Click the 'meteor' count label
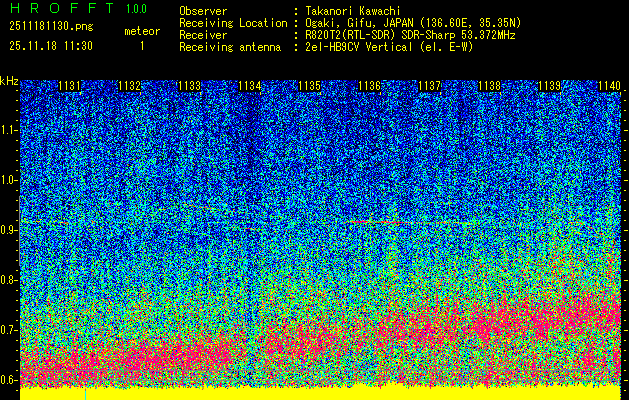This screenshot has width=629, height=400. (142, 31)
